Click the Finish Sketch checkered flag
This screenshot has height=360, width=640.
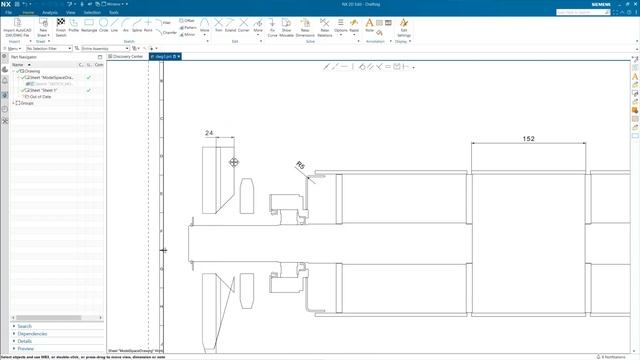(61, 22)
